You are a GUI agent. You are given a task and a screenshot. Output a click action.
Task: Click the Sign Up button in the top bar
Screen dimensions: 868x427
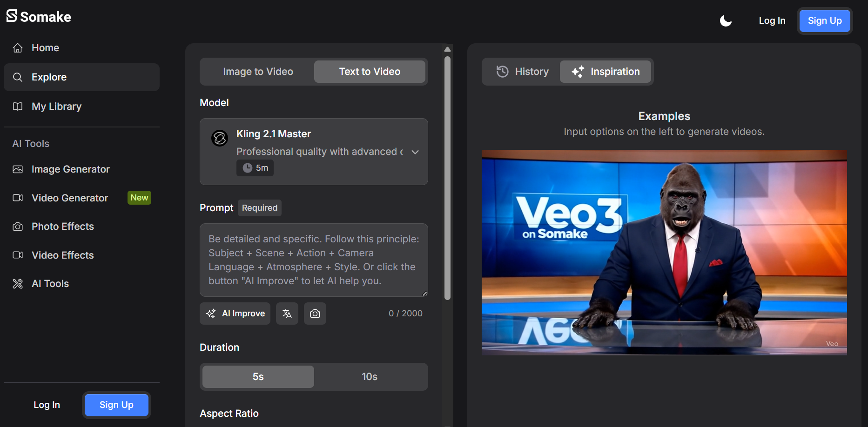pos(825,20)
